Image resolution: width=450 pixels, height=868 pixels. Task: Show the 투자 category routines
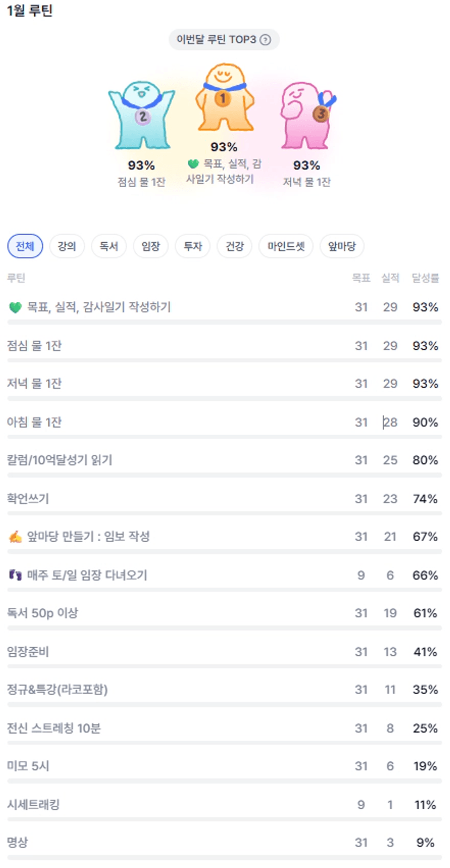pyautogui.click(x=193, y=246)
